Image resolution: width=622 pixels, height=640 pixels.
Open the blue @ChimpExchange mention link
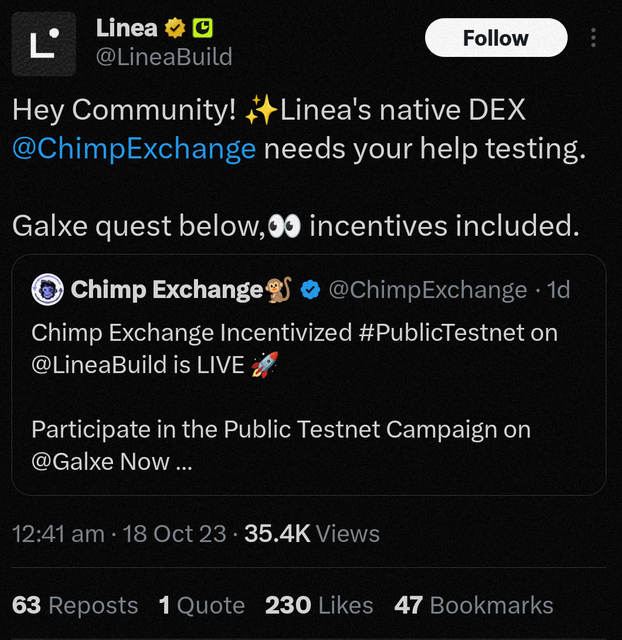point(134,148)
